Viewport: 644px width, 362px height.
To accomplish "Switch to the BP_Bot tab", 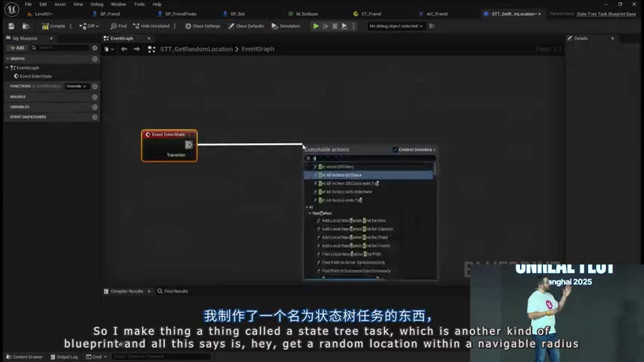I will [237, 14].
